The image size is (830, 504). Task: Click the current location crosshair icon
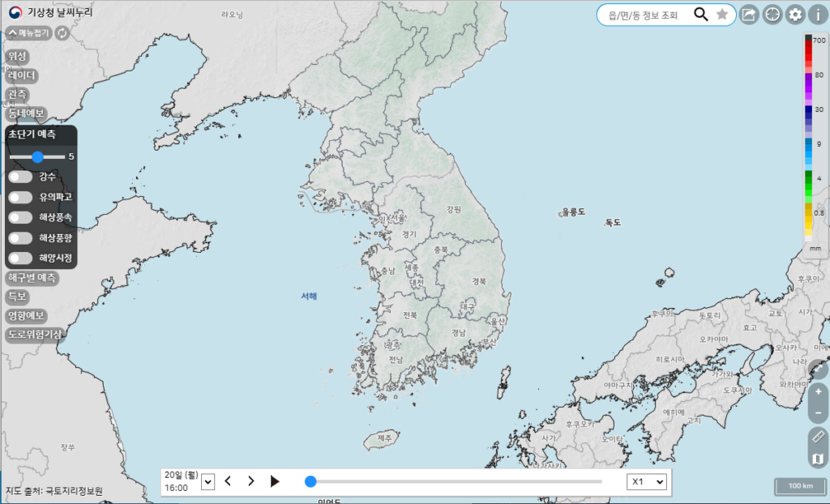pos(772,15)
